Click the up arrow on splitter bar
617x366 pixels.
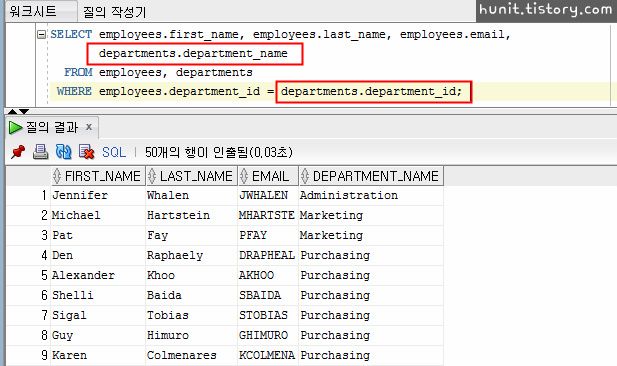[13, 111]
